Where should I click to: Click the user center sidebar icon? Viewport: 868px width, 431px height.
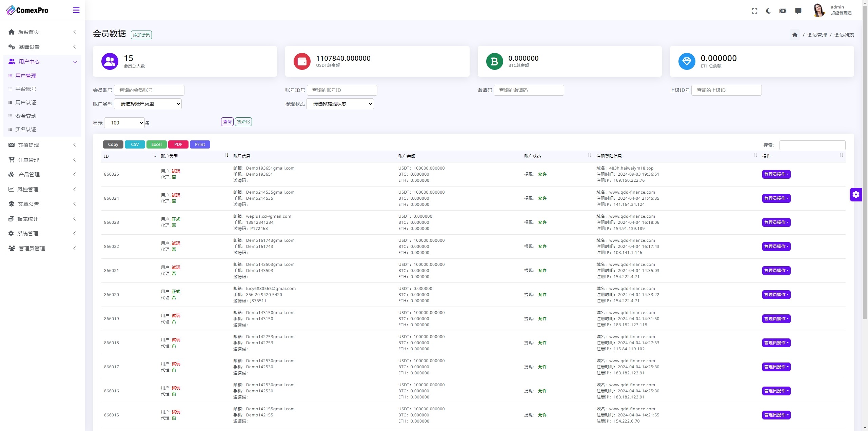pyautogui.click(x=12, y=61)
